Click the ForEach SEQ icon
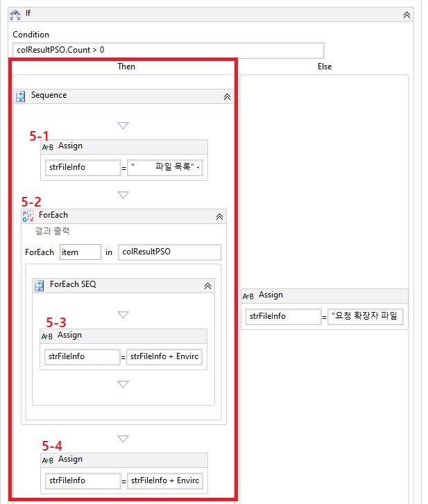 coord(40,285)
